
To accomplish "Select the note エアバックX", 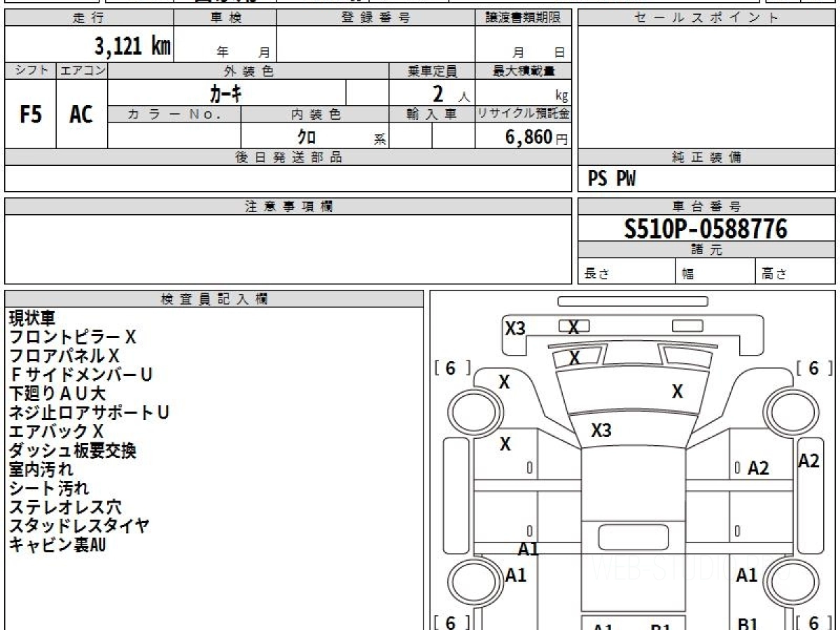I will [x=56, y=432].
